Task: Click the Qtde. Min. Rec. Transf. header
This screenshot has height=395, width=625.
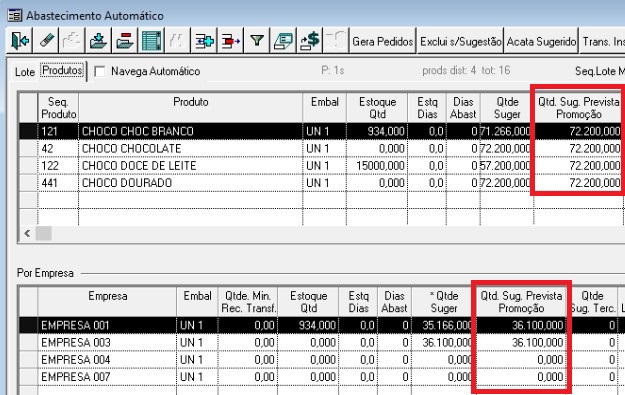Action: [x=248, y=302]
